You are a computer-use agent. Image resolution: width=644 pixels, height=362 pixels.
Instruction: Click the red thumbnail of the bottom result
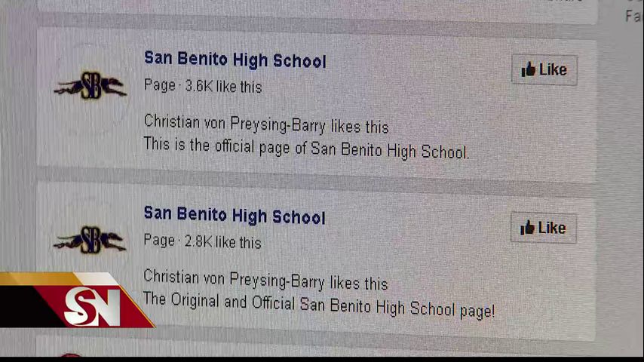click(x=71, y=354)
